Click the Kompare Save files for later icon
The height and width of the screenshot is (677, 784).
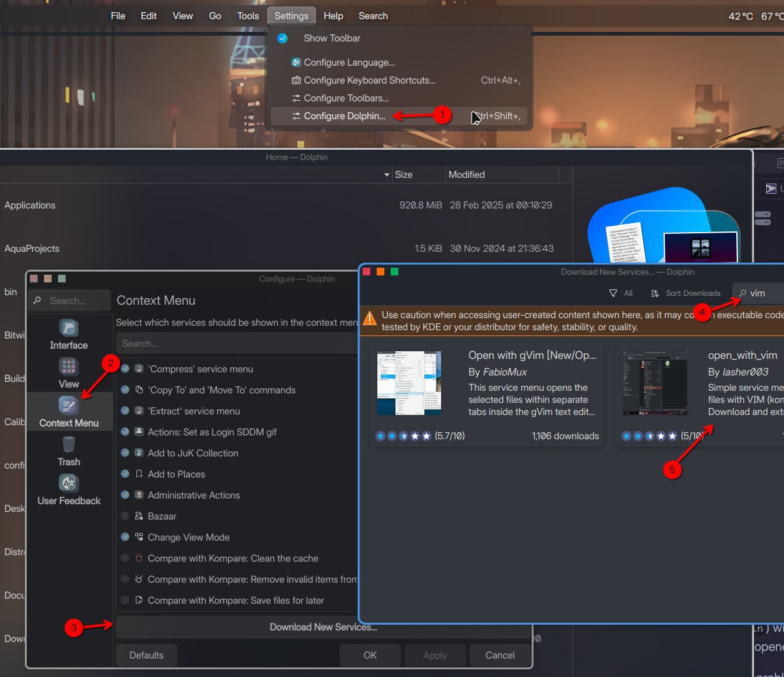[139, 600]
